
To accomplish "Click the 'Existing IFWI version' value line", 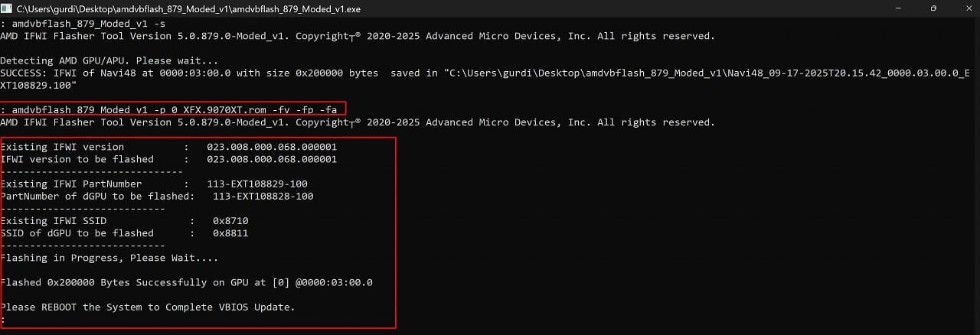I will coord(168,147).
